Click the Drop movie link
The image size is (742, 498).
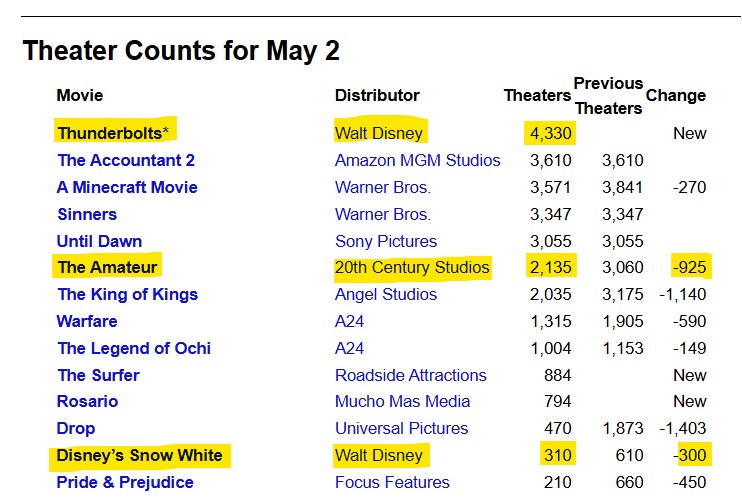tap(77, 428)
